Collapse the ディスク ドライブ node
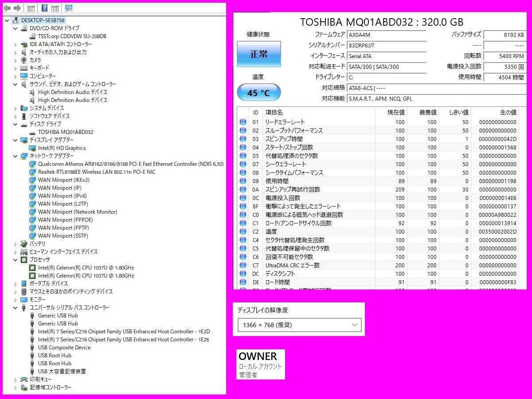Viewport: 532px width, 399px height. [16, 124]
